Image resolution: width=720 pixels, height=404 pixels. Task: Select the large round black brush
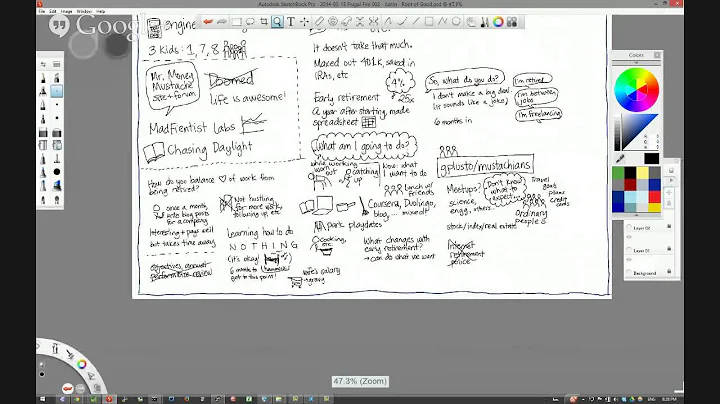coord(56,172)
